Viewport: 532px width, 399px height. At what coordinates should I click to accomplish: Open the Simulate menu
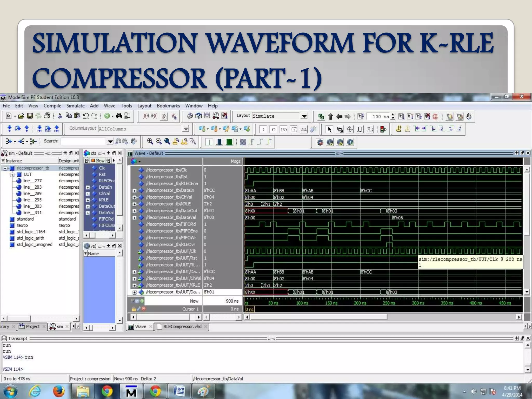(76, 106)
